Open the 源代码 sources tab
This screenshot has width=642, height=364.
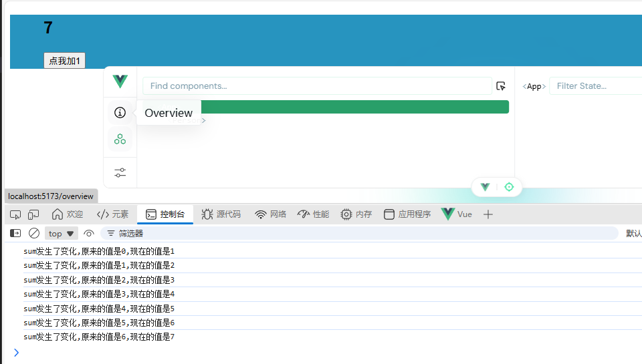[221, 214]
